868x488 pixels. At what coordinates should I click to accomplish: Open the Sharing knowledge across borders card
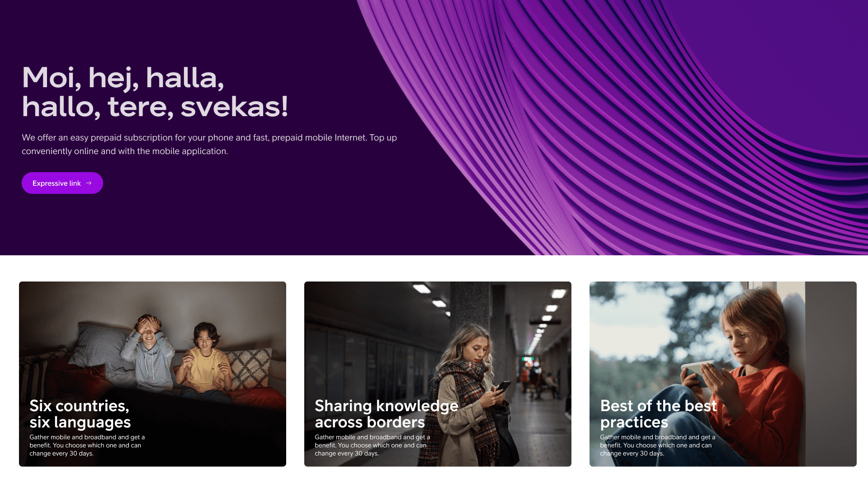tap(438, 374)
